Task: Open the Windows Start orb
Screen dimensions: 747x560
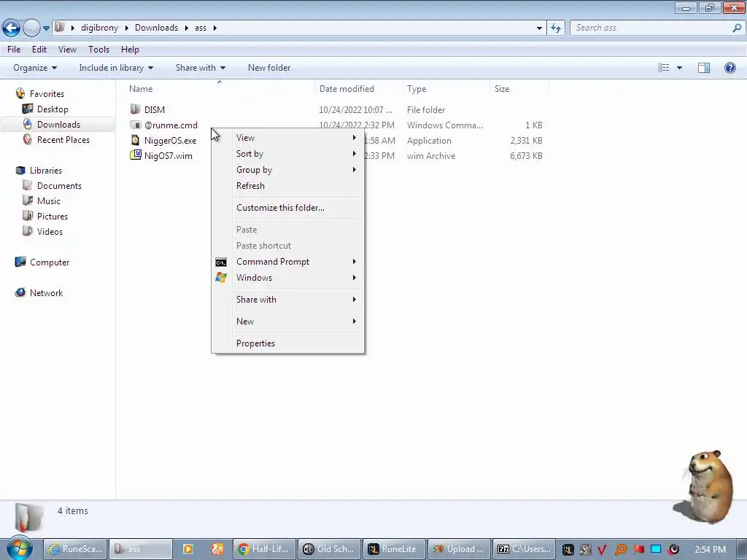Action: coord(19,548)
